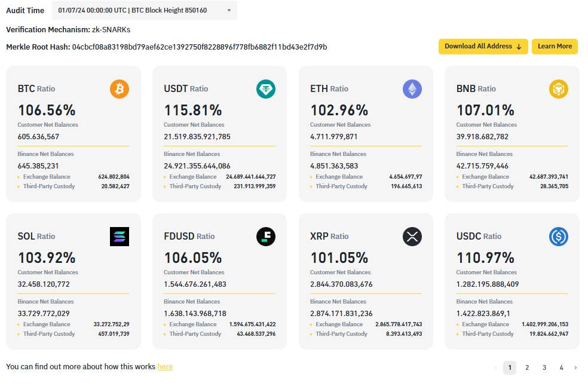Viewport: 588px width, 383px height.
Task: Click FDUSD customer net balance 1.544.676.261,483
Action: point(195,284)
